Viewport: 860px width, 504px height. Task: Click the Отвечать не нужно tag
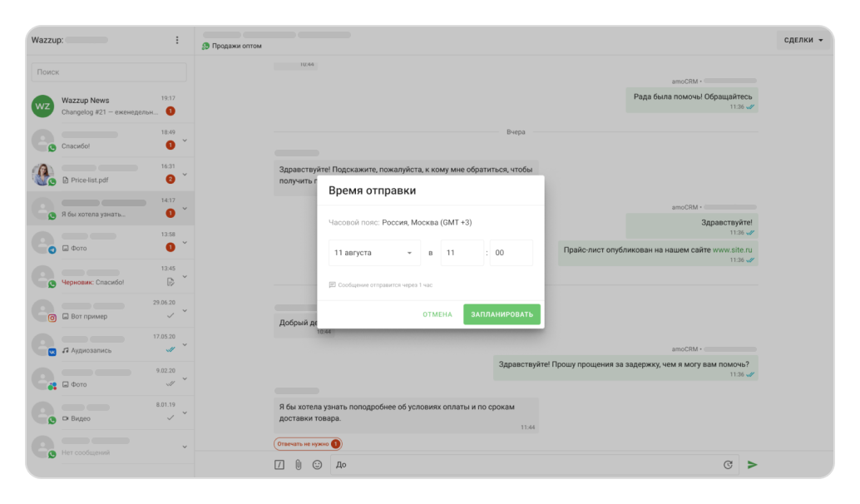[x=307, y=444]
